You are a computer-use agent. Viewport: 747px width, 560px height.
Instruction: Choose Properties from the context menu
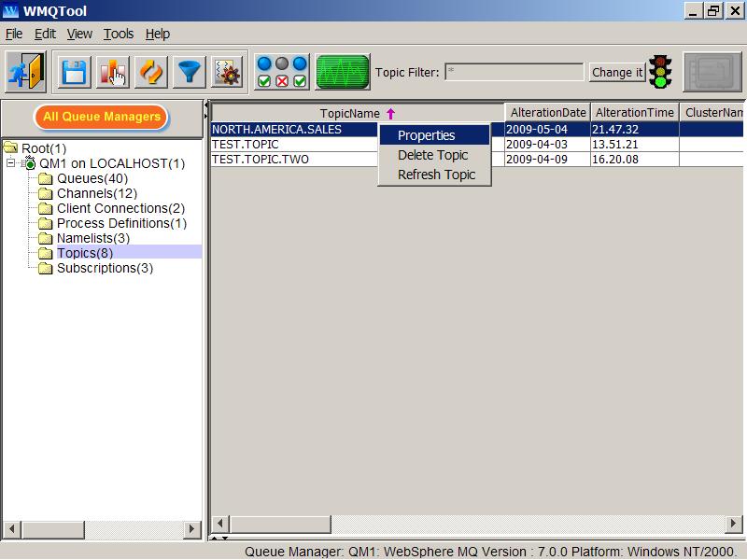coord(434,135)
